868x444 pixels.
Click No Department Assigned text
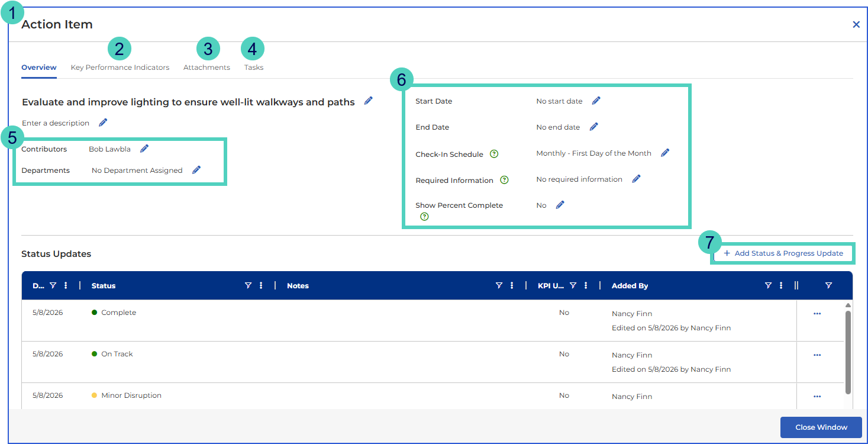[137, 170]
